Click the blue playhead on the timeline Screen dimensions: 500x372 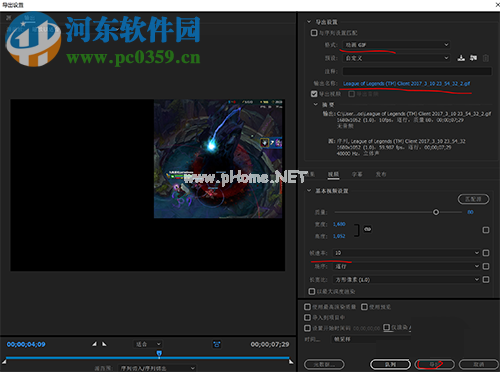[x=159, y=354]
